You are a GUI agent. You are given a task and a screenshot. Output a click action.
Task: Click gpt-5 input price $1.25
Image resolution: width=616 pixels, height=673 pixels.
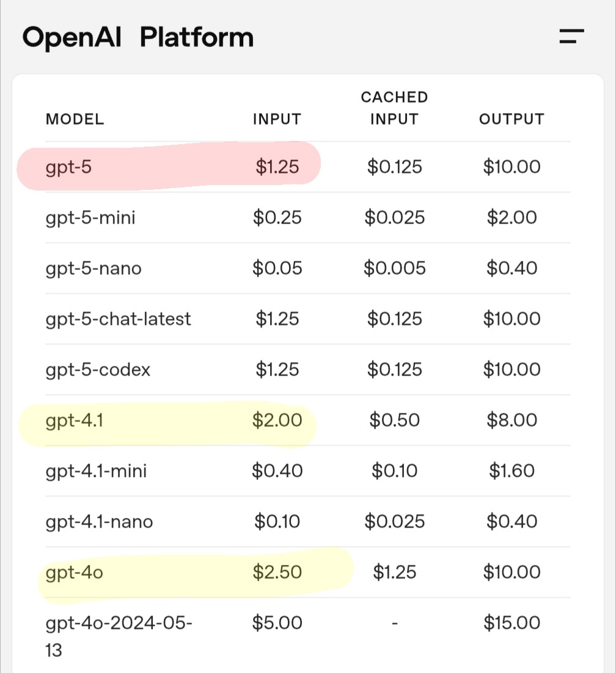coord(277,167)
